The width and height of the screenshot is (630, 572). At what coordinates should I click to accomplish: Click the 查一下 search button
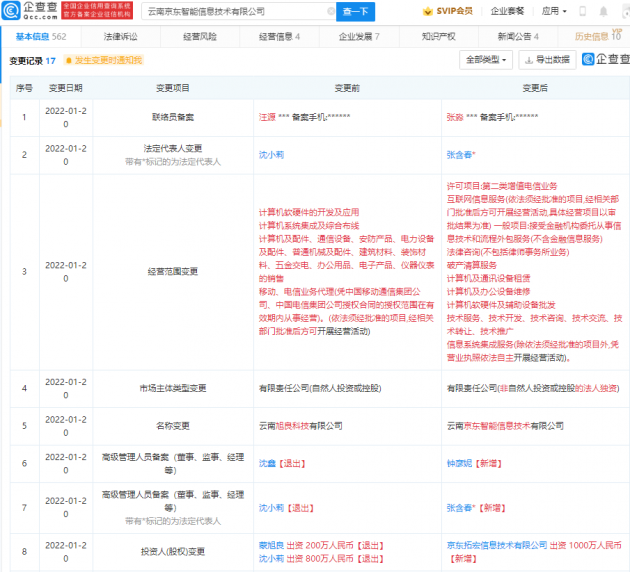click(x=355, y=12)
